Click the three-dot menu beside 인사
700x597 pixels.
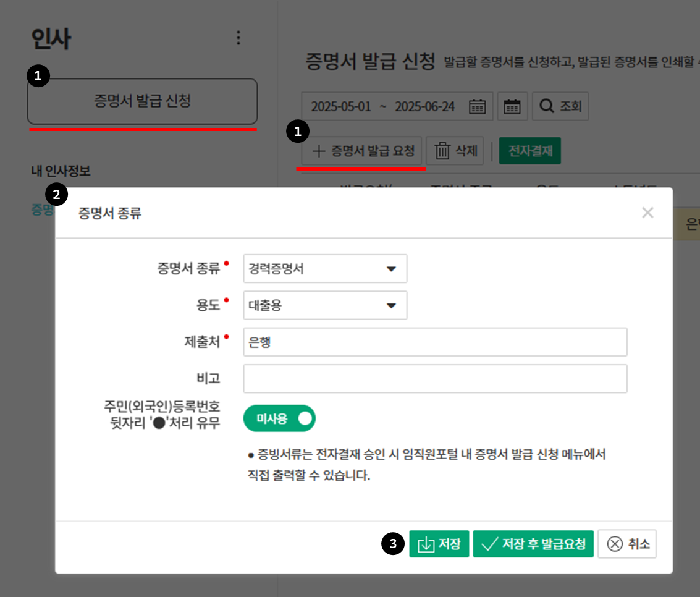point(238,38)
